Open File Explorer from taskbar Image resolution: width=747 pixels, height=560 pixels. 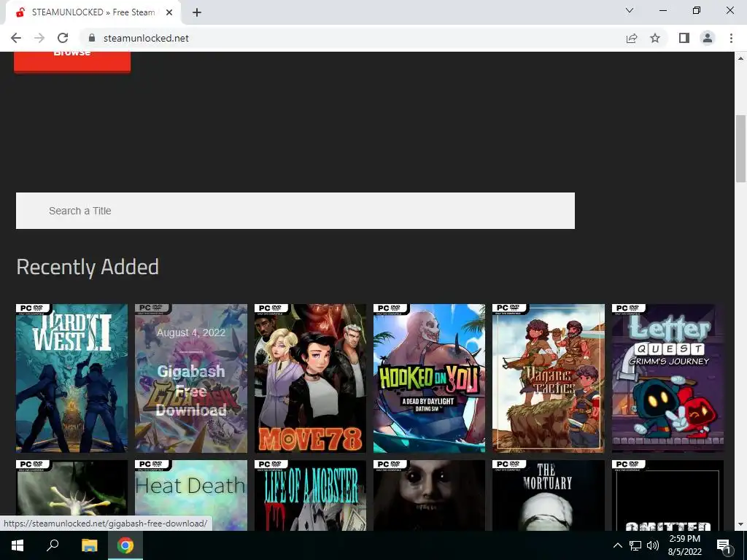coord(89,545)
